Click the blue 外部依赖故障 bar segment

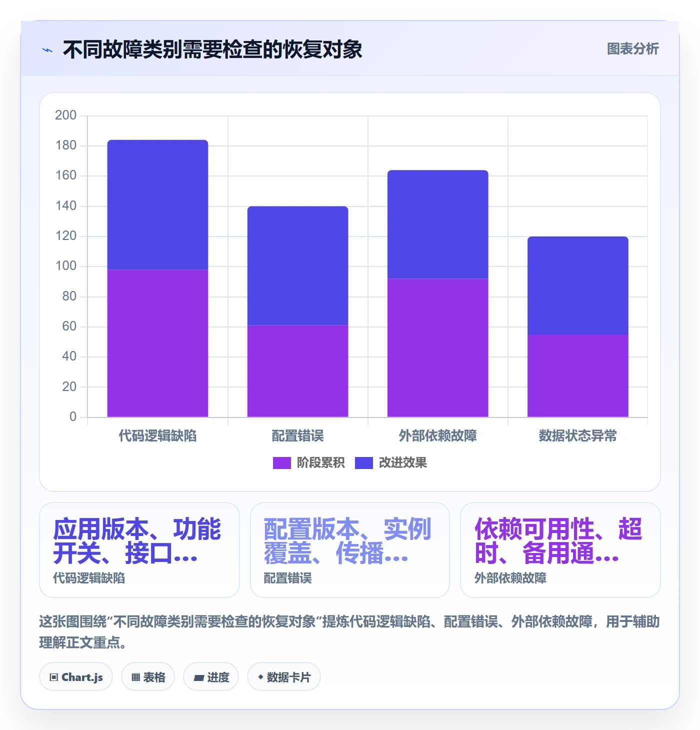[437, 224]
